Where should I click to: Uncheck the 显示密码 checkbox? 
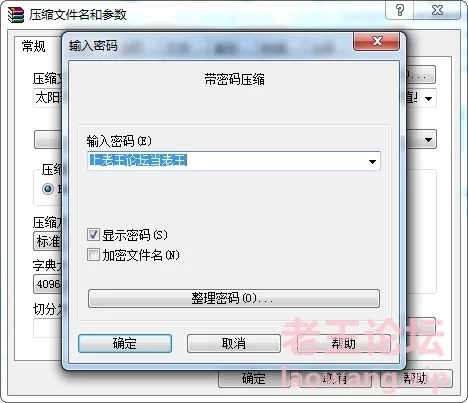click(93, 235)
